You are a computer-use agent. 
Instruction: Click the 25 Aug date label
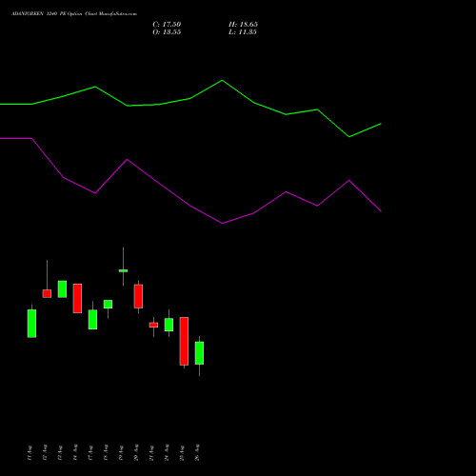182,453
